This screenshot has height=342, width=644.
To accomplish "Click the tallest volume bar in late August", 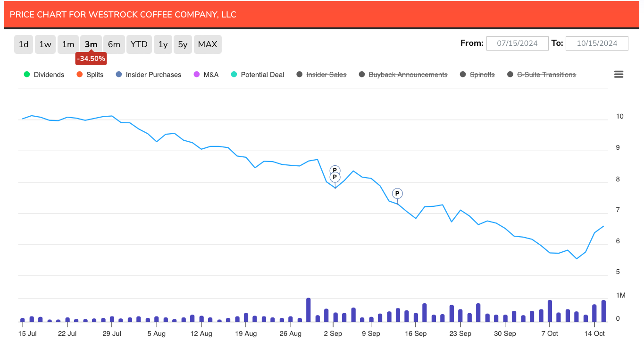I will tap(309, 310).
